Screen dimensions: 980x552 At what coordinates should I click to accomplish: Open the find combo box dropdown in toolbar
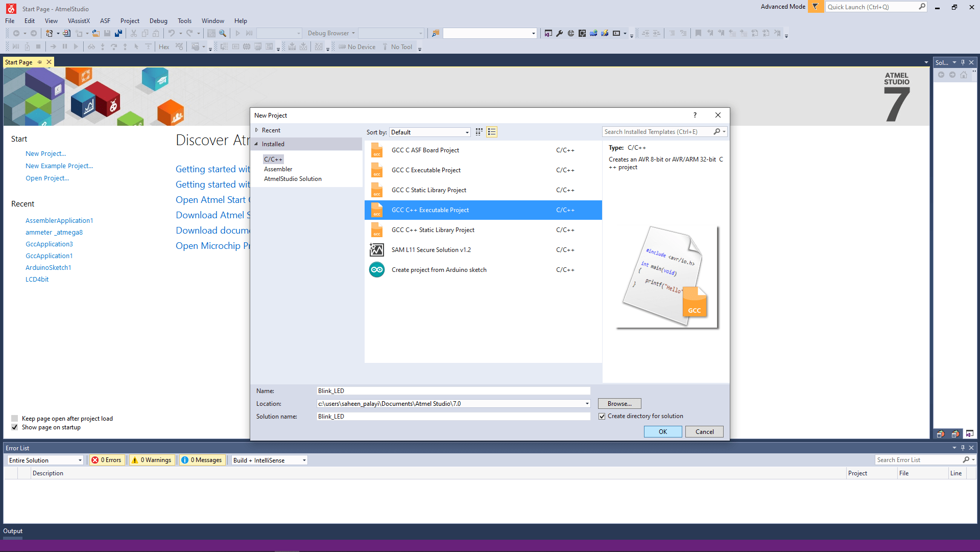(533, 33)
